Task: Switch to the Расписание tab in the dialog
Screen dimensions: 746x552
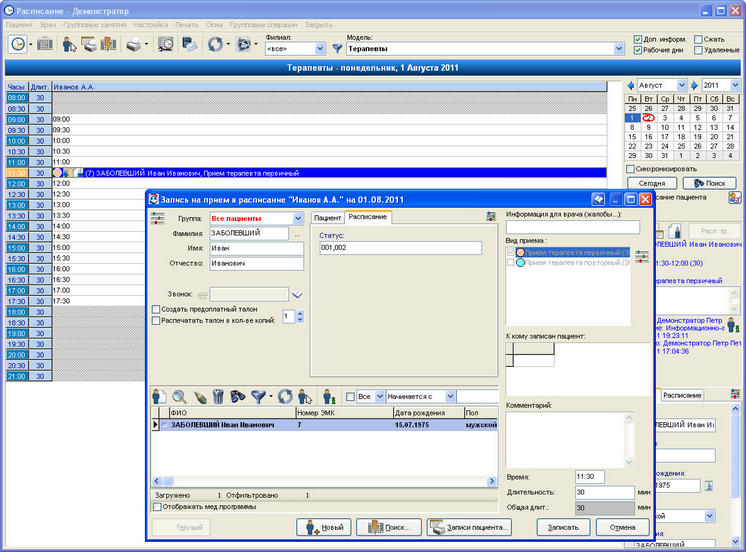Action: [368, 217]
